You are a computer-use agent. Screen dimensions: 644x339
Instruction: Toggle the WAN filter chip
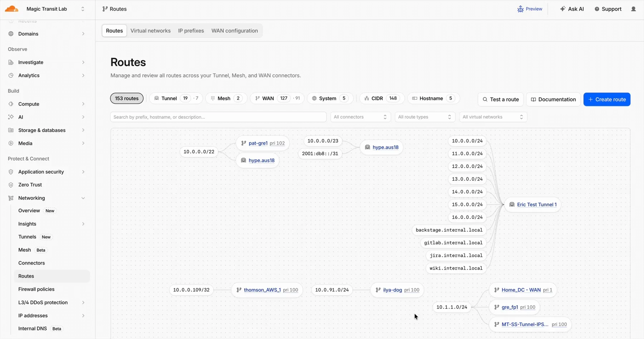point(277,98)
